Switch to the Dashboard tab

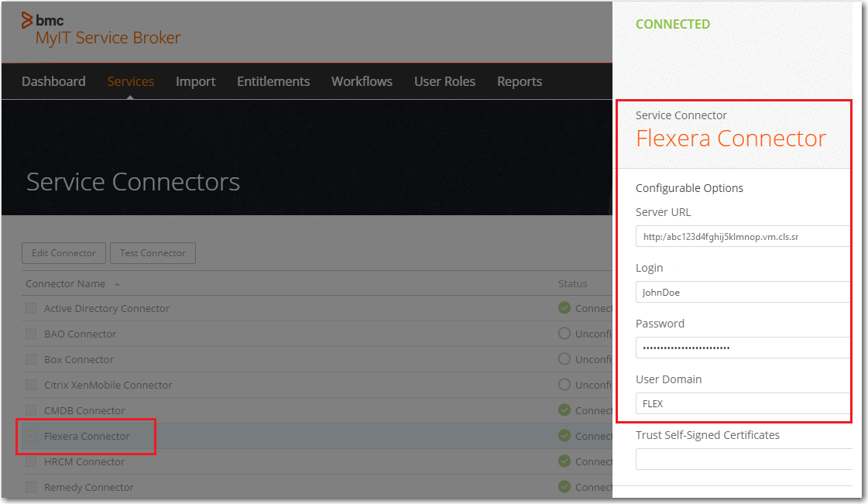click(53, 81)
